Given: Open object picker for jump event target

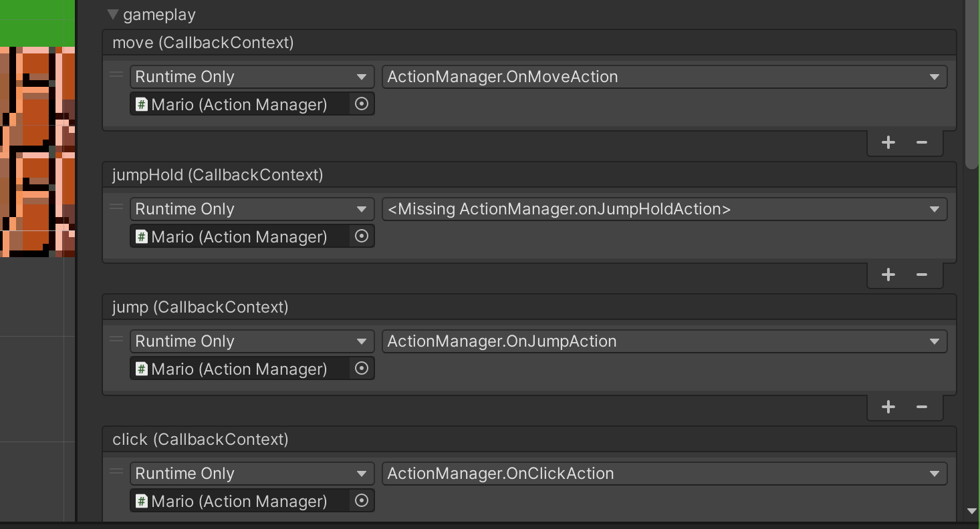Looking at the screenshot, I should pyautogui.click(x=362, y=369).
